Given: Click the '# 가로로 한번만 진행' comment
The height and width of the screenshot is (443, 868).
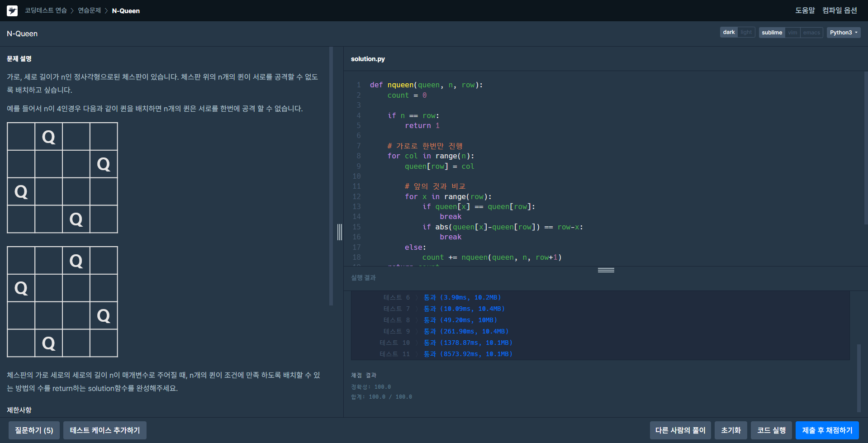Looking at the screenshot, I should point(425,146).
